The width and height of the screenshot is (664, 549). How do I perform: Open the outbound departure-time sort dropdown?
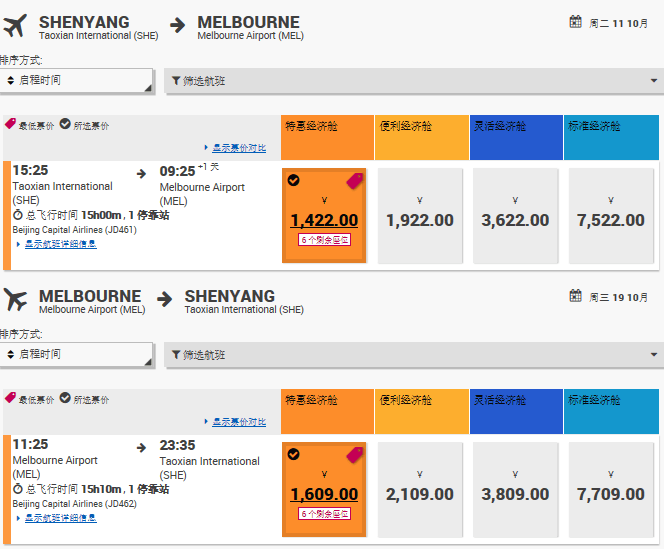[76, 80]
